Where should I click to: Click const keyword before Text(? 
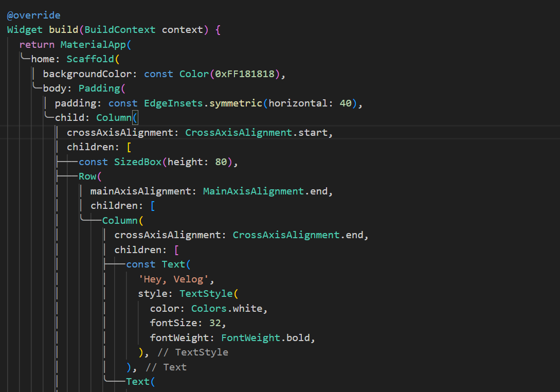pos(141,264)
